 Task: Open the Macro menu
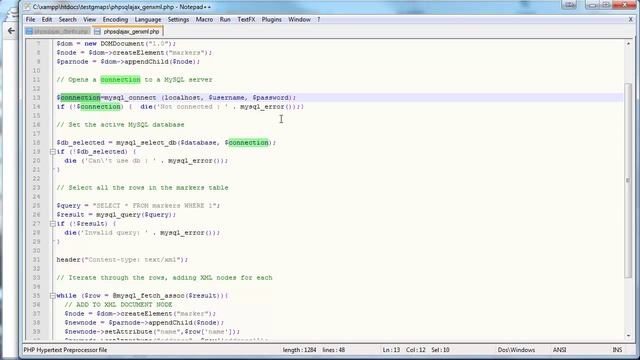coord(204,19)
